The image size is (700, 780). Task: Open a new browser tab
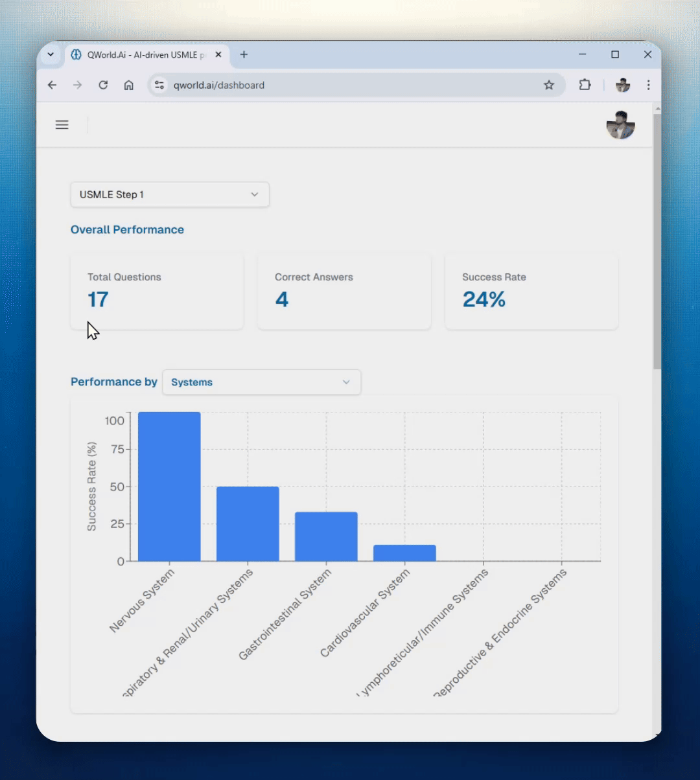244,55
